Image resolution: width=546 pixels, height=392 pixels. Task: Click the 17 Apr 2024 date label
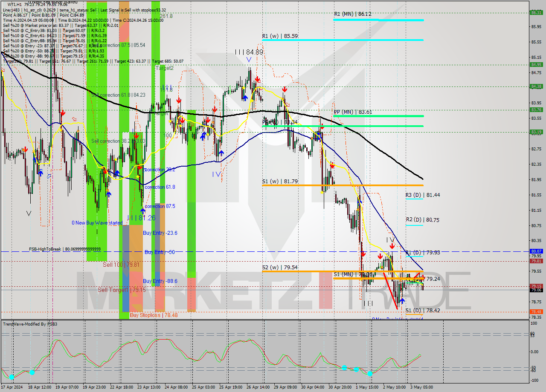12,387
